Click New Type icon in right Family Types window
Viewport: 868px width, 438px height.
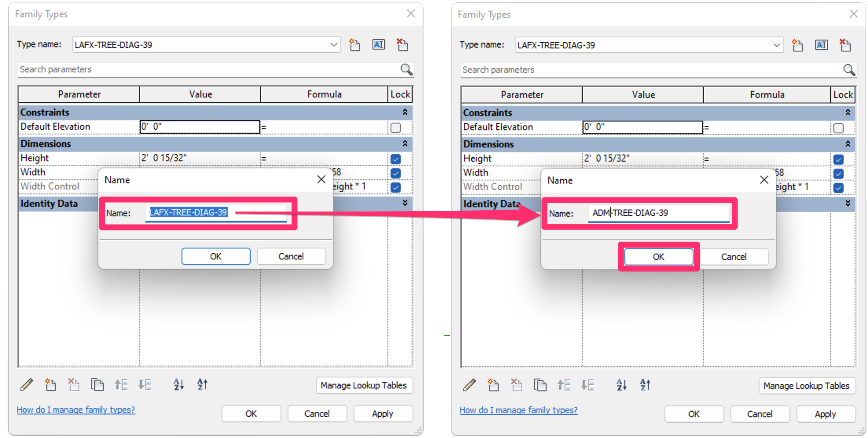797,45
